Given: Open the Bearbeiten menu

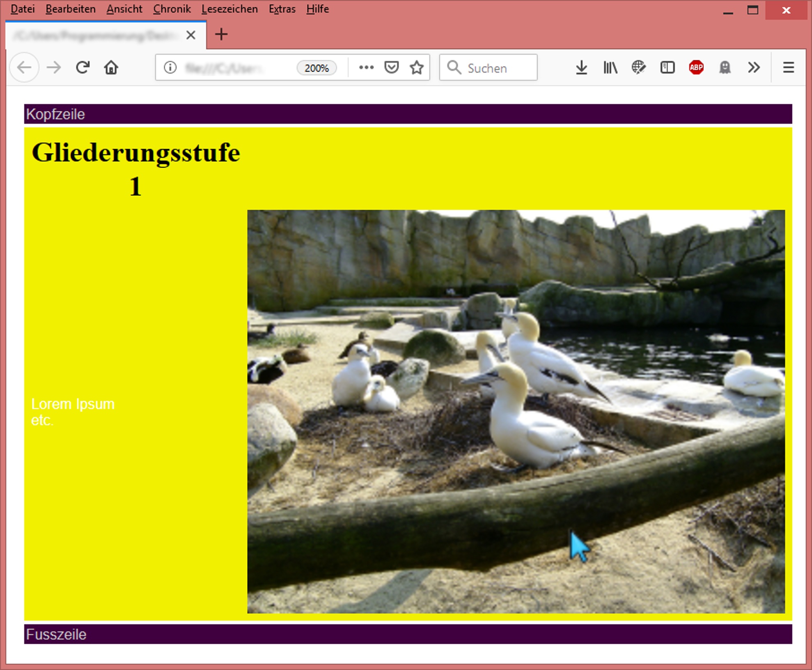Looking at the screenshot, I should (71, 9).
